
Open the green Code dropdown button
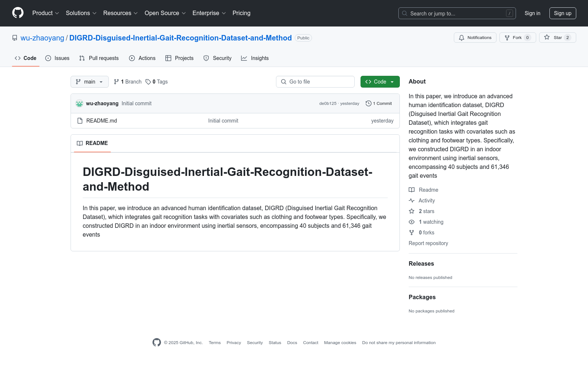click(x=380, y=82)
